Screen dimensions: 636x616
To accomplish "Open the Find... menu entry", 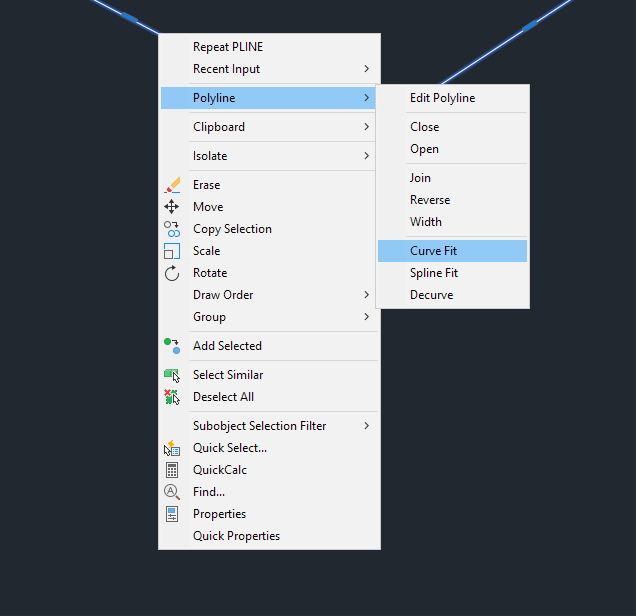I will (269, 492).
